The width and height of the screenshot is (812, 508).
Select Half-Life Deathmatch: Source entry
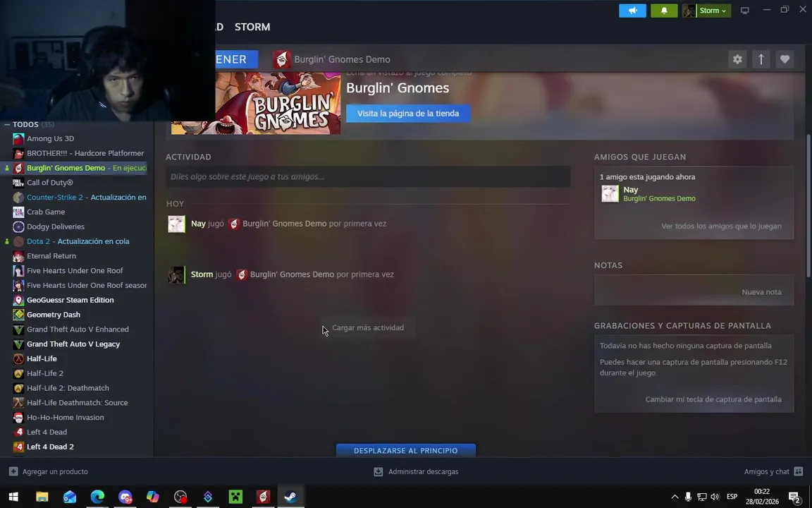77,403
